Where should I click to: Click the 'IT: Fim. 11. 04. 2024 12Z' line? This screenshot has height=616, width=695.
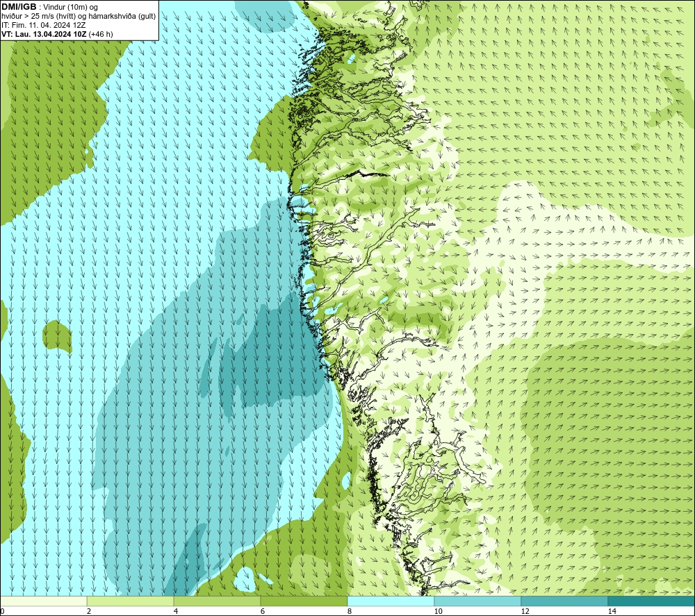[43, 25]
